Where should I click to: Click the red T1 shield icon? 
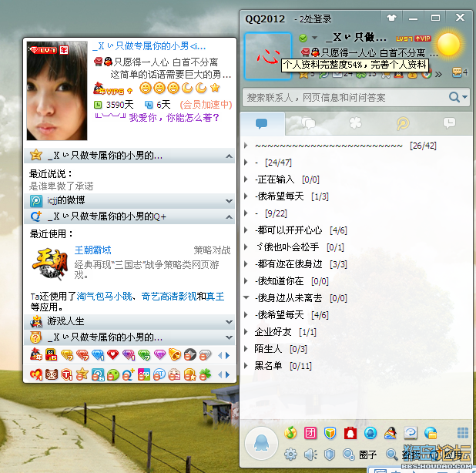click(x=67, y=375)
